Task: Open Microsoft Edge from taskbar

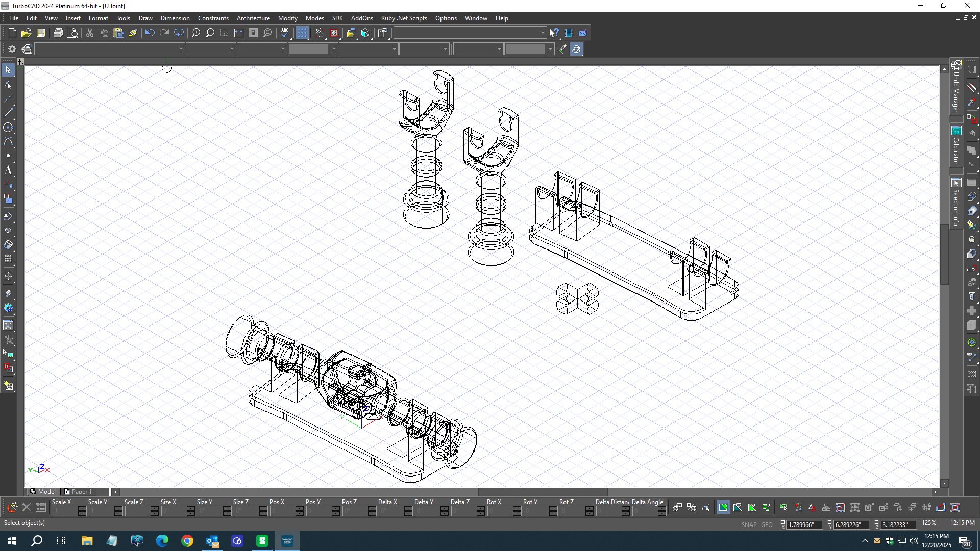Action: 162,541
